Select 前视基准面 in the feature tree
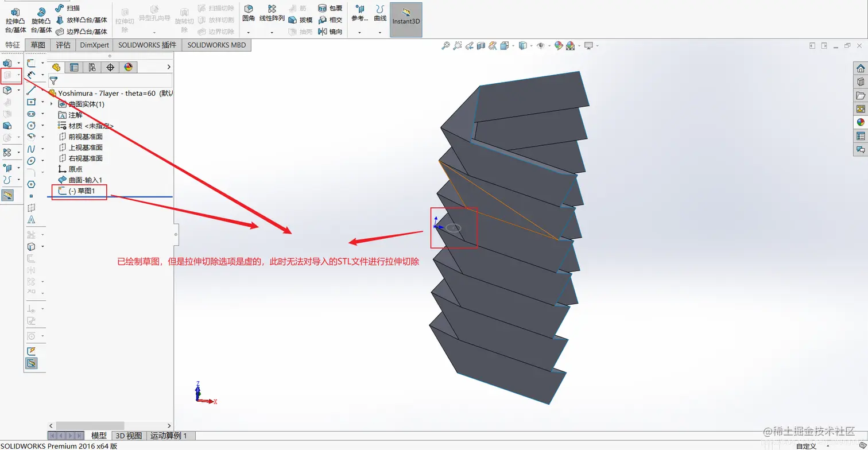Viewport: 868px width, 450px height. pos(80,137)
